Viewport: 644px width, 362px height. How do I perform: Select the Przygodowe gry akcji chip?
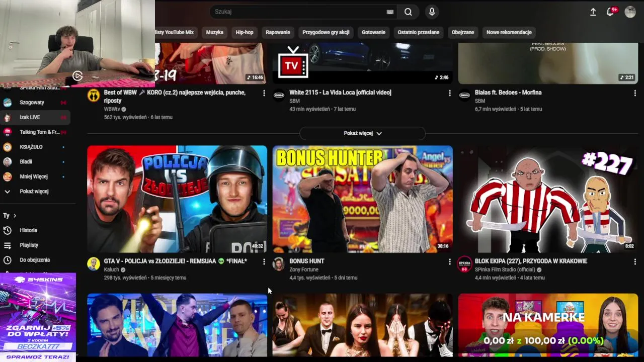point(326,32)
